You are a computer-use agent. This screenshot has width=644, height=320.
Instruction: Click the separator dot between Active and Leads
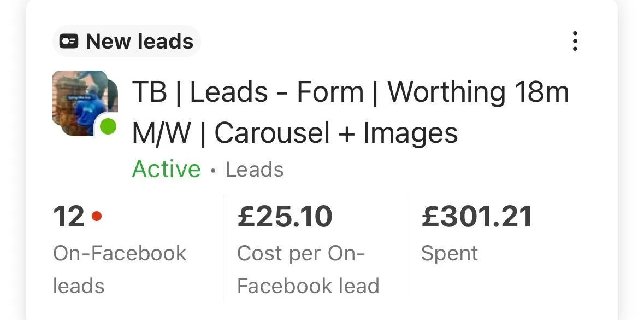212,171
